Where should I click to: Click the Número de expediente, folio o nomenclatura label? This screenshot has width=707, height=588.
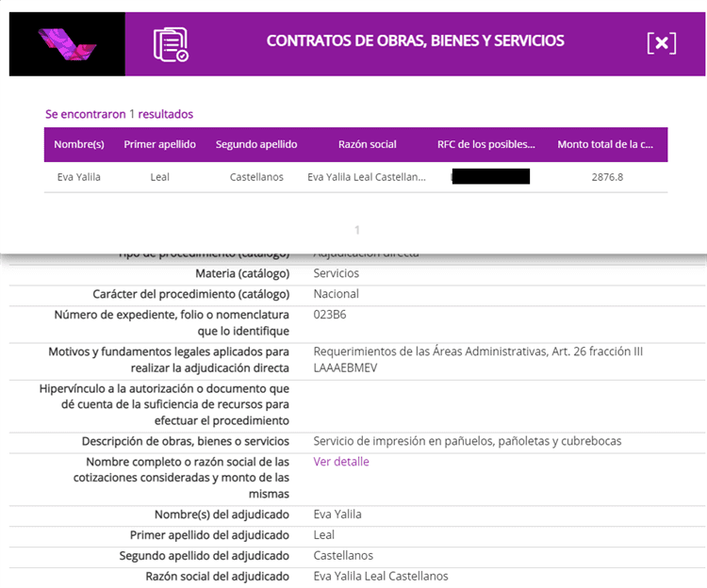(x=172, y=322)
